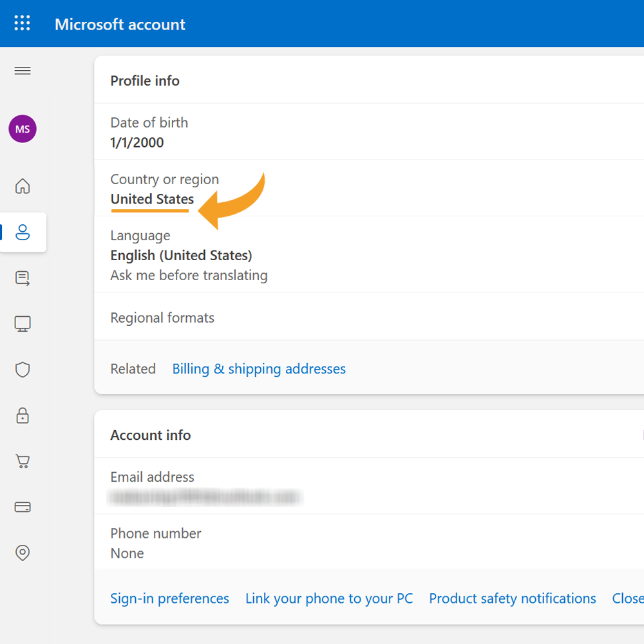644x644 pixels.
Task: Go to Home via house icon
Action: point(23,186)
